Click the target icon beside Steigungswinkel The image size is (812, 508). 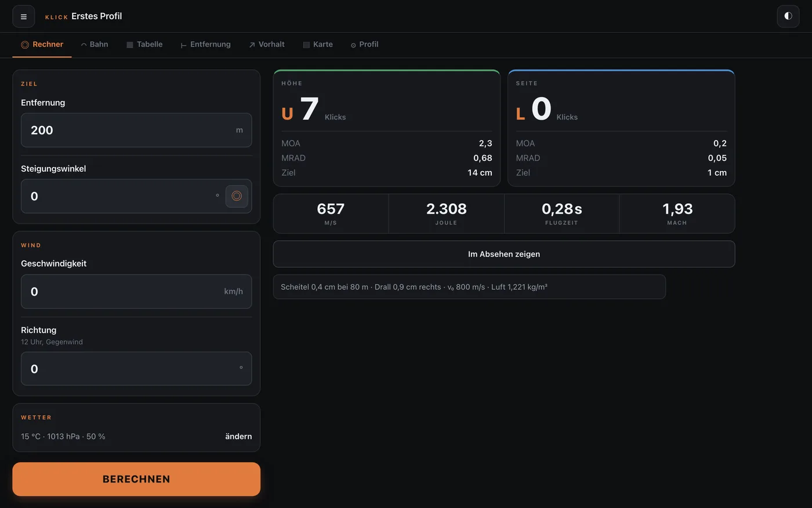click(x=237, y=196)
